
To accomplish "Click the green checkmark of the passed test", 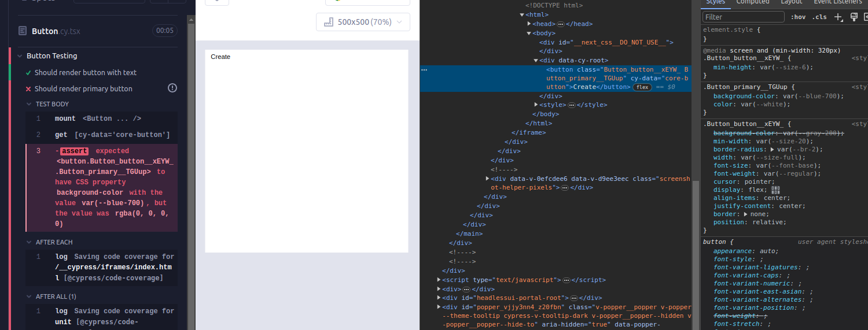I will (28, 73).
